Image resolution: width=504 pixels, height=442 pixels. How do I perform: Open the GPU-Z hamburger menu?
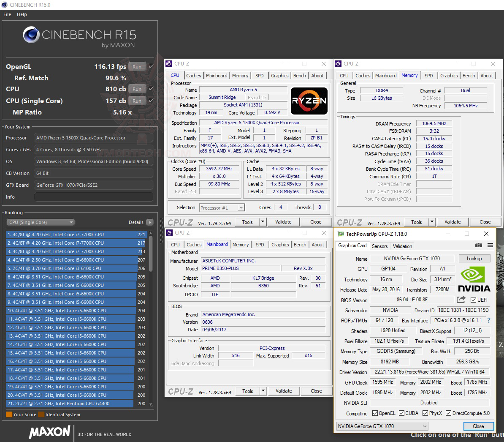point(490,245)
